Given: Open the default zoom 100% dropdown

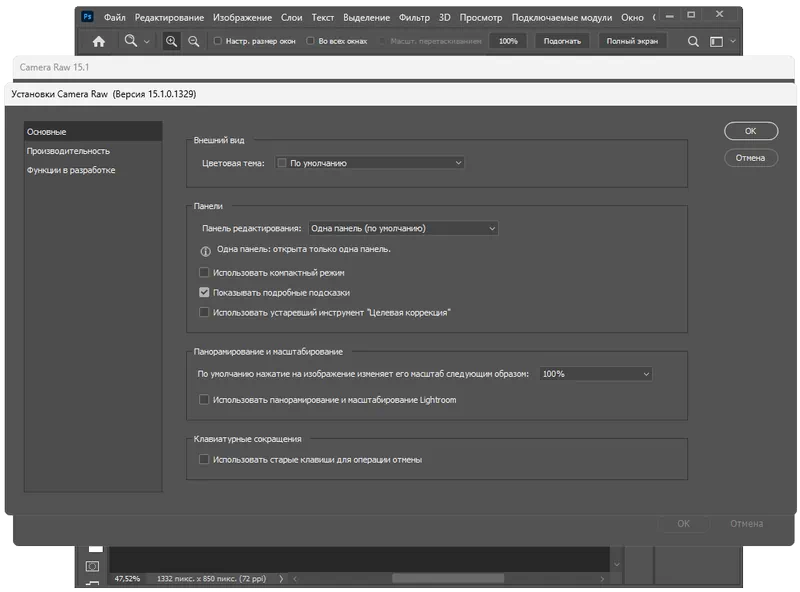Looking at the screenshot, I should pos(595,374).
